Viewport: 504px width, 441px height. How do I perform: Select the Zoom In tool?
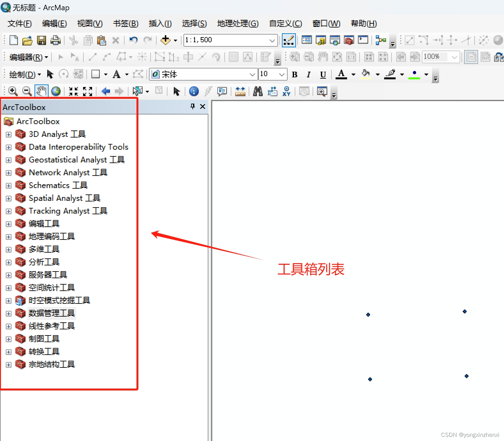click(x=13, y=91)
